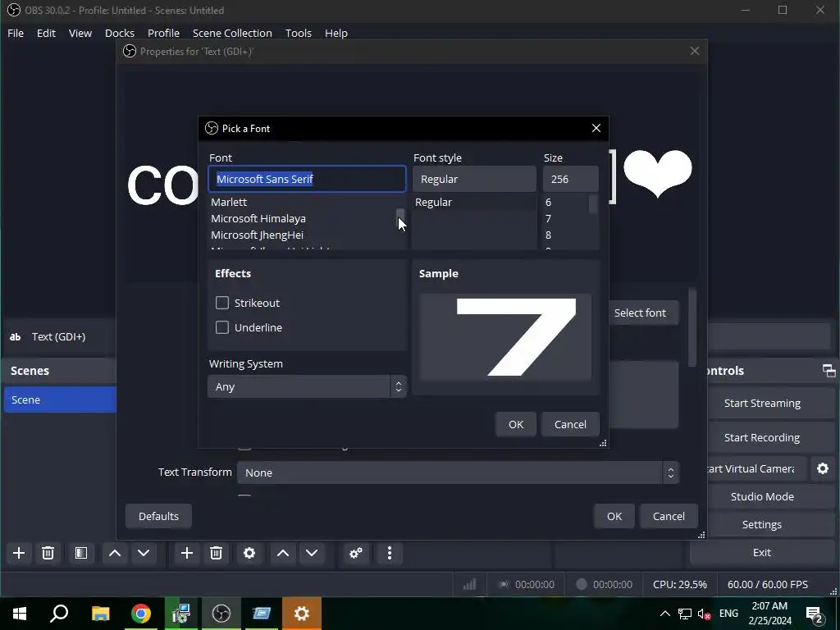Open audio mixer three-dots menu
The image size is (840, 630).
click(390, 553)
